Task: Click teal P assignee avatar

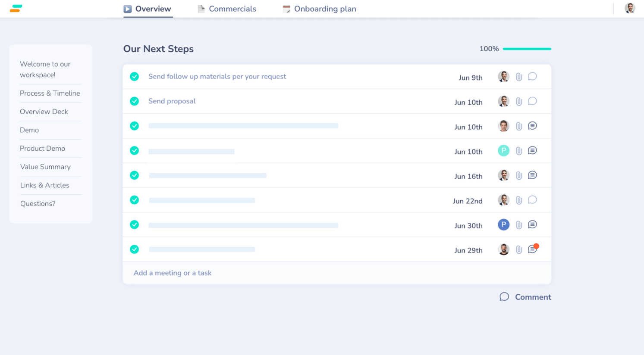Action: tap(503, 151)
